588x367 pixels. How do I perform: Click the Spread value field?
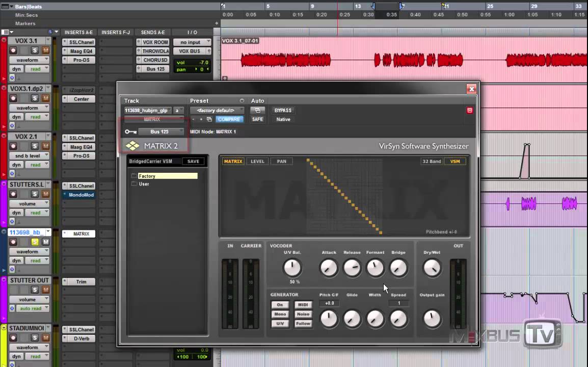point(398,303)
